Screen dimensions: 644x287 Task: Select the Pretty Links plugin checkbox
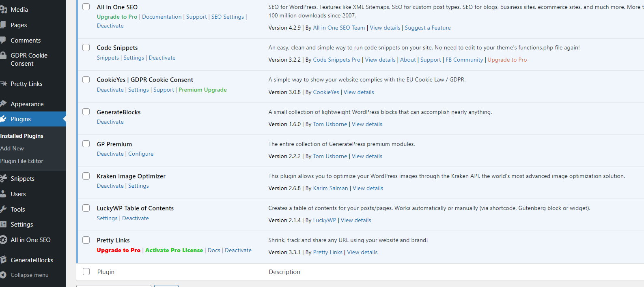pos(86,240)
